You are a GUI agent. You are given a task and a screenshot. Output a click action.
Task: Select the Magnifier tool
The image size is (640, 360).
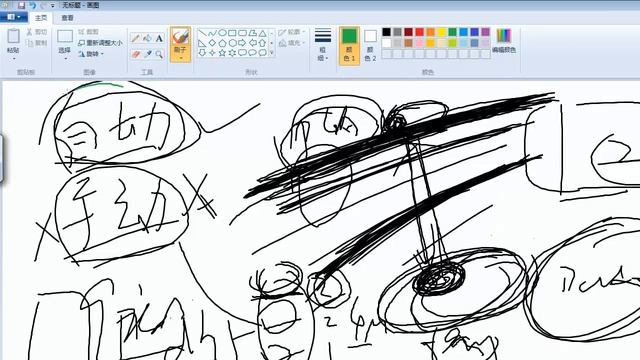159,54
